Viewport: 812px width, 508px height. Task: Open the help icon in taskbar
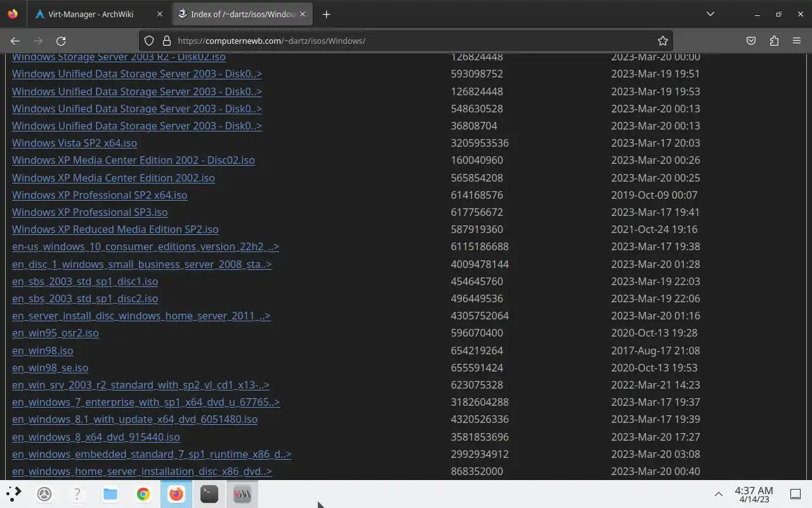77,493
